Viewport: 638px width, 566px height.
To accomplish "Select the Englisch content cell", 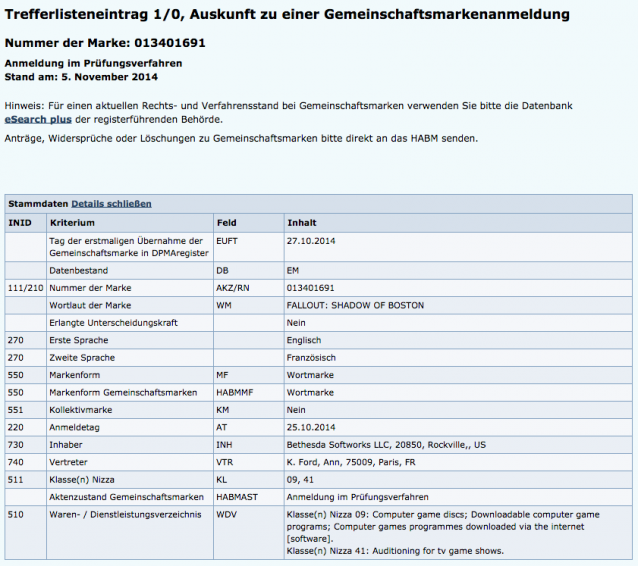I will click(x=458, y=340).
